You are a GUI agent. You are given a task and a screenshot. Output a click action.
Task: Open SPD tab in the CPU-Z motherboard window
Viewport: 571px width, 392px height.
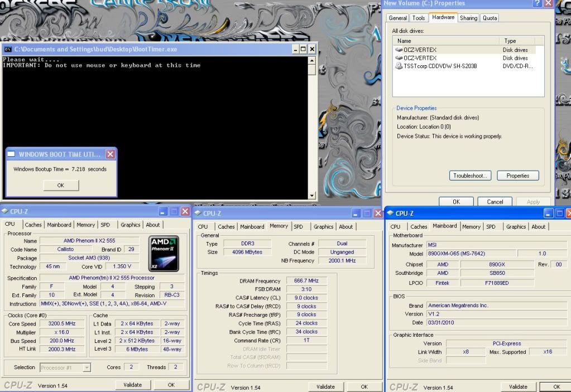491,226
